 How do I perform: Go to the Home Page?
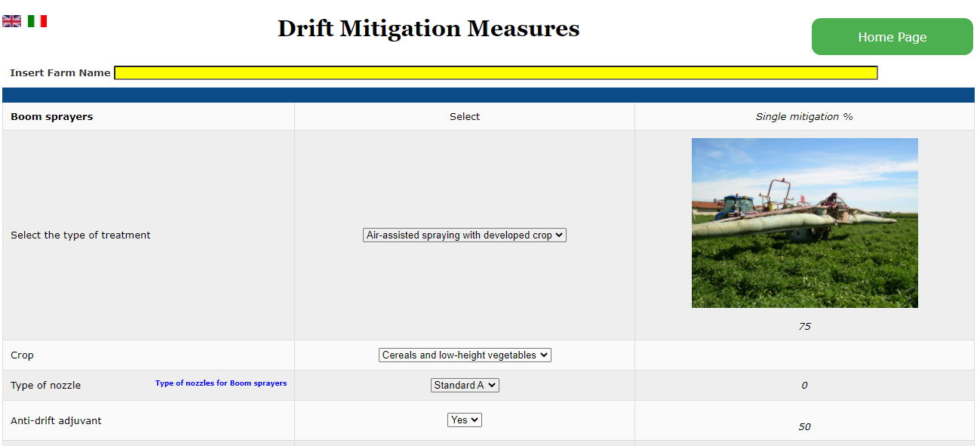(892, 37)
